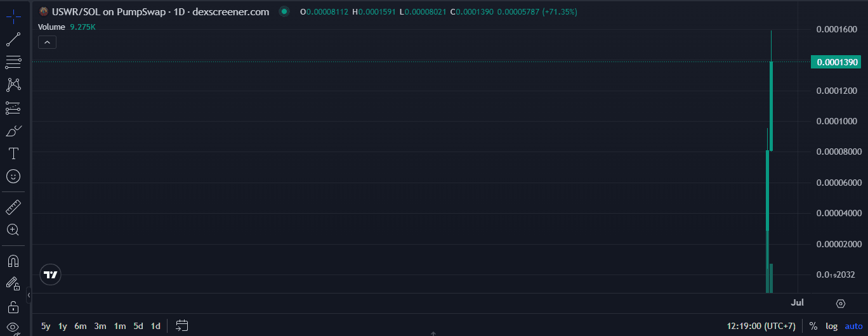Open the go to date calendar
Screen dimensions: 868x336
click(182, 326)
